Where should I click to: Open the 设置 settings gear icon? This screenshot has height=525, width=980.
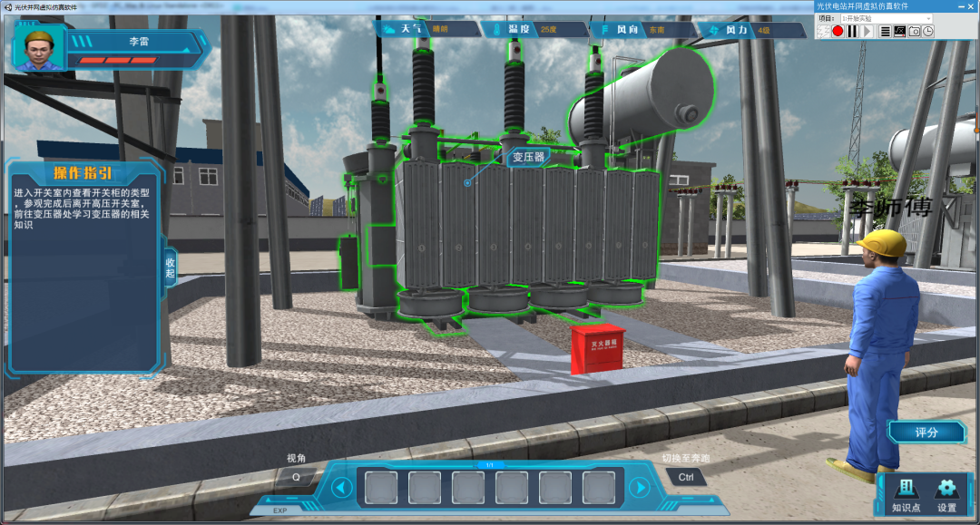pos(946,496)
